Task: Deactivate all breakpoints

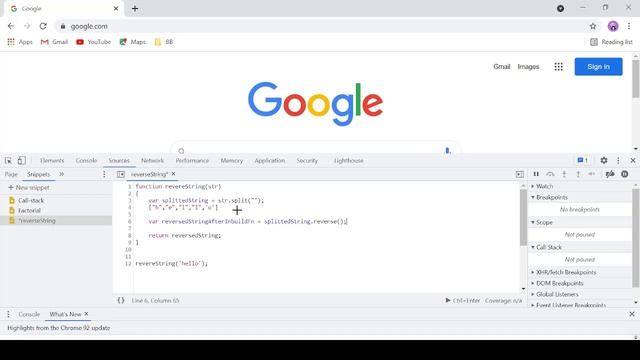Action: click(610, 174)
